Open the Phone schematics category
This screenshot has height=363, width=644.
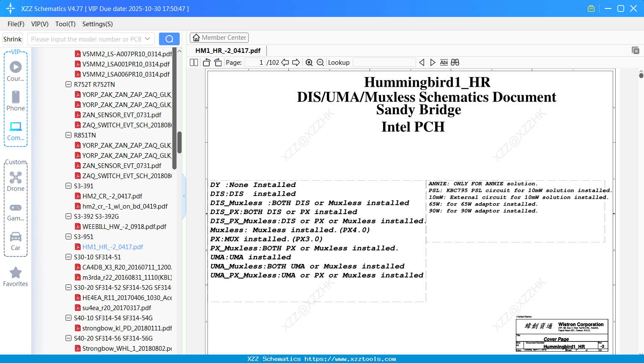[16, 101]
